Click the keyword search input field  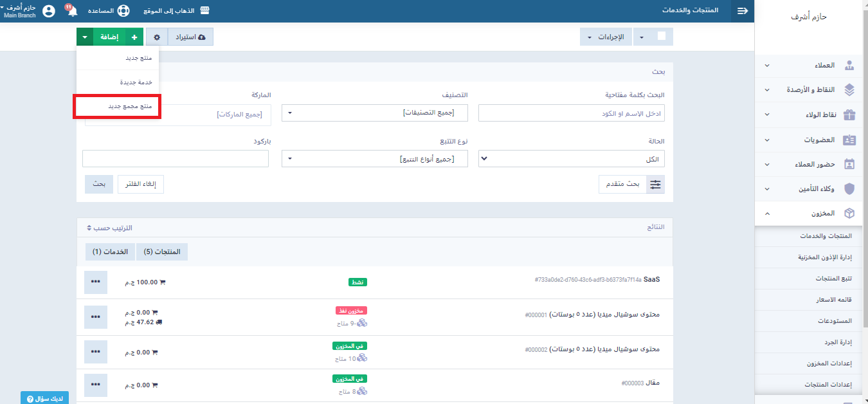(572, 114)
